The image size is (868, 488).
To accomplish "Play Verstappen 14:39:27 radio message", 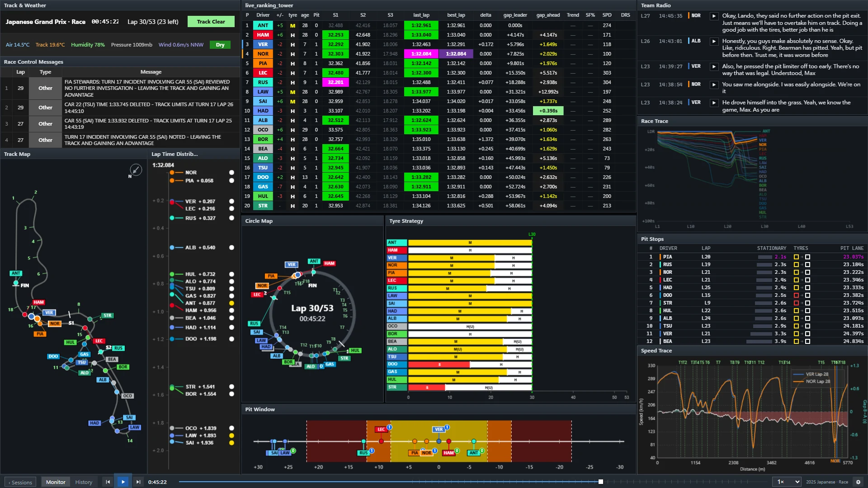I will (714, 66).
